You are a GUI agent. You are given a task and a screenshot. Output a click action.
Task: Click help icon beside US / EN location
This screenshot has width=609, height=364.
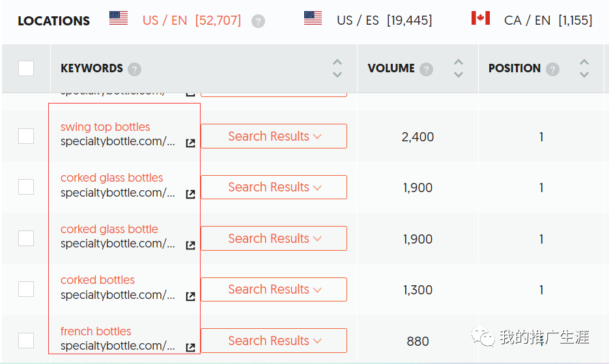(x=258, y=21)
